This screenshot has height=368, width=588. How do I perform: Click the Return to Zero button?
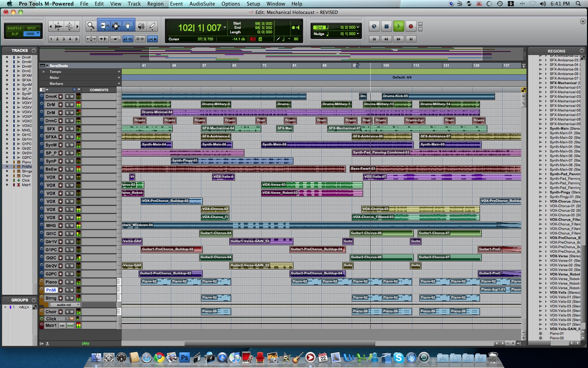pos(374,39)
